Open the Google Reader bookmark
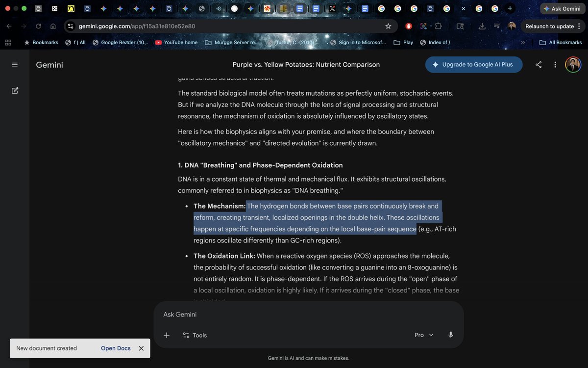This screenshot has height=368, width=588. (120, 43)
